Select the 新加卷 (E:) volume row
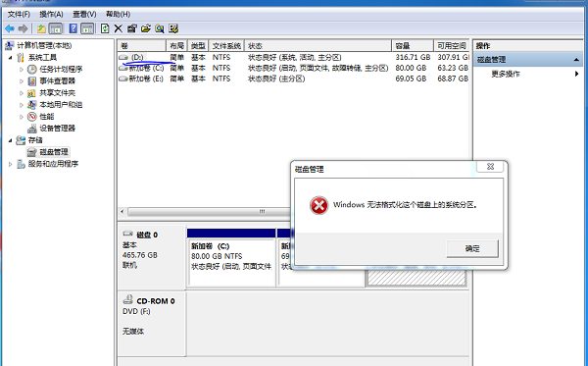This screenshot has height=366, width=588. click(x=293, y=78)
